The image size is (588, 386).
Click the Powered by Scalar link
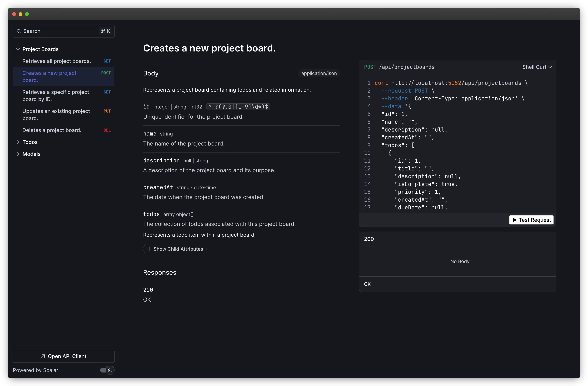tap(36, 370)
